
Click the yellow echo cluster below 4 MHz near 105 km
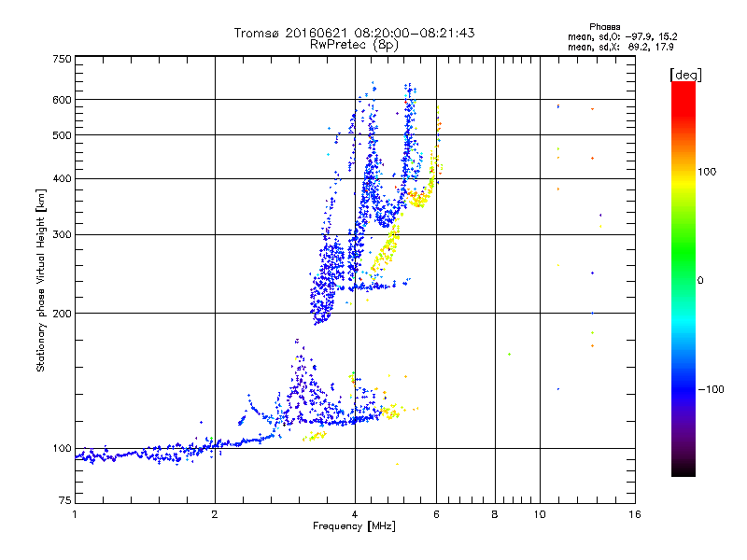[x=315, y=436]
